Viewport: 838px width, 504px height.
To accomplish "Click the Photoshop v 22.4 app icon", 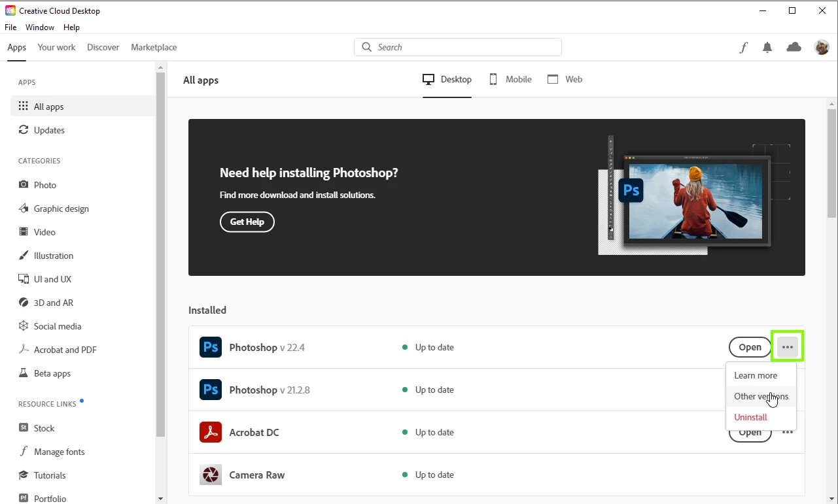I will point(211,347).
